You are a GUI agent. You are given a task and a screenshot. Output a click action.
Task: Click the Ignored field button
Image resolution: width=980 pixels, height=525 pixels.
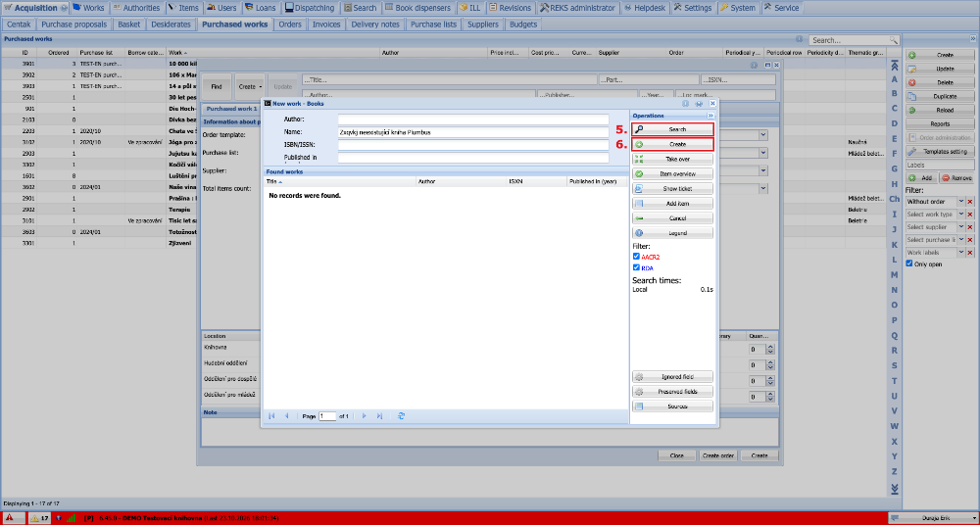pos(672,377)
